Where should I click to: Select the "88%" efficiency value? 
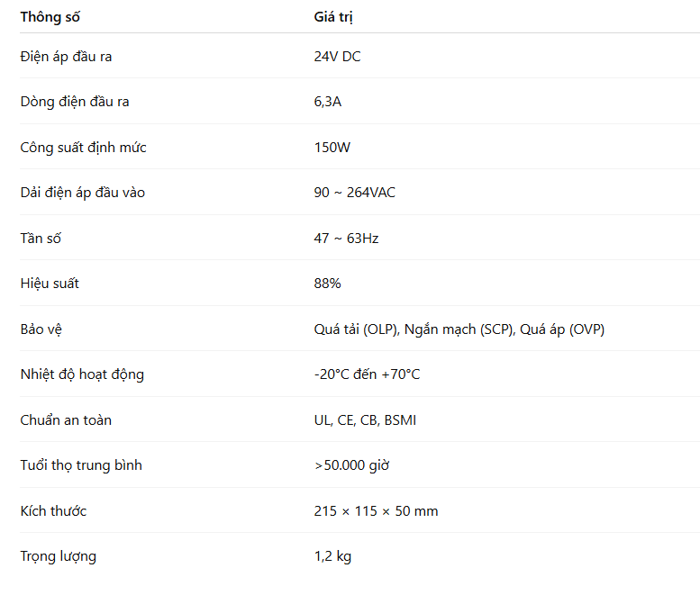327,284
